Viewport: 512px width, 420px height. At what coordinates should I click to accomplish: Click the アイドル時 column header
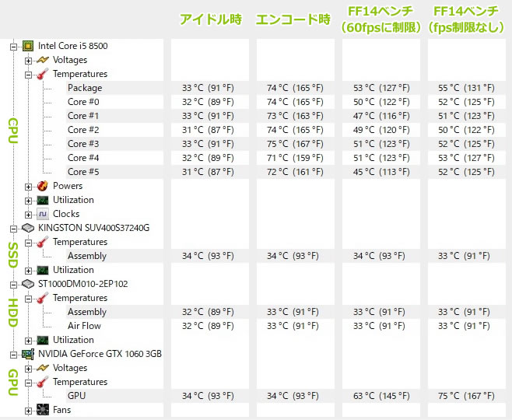211,19
